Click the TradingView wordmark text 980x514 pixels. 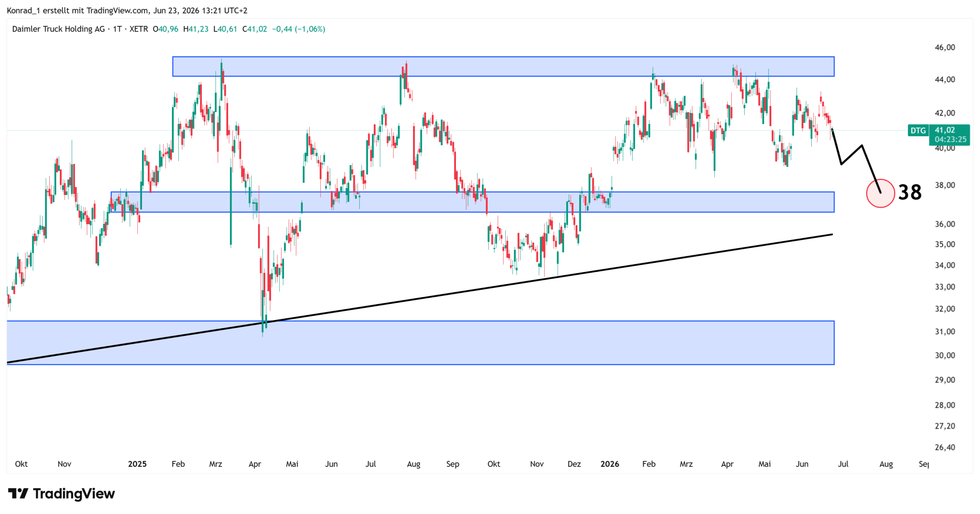pyautogui.click(x=74, y=493)
